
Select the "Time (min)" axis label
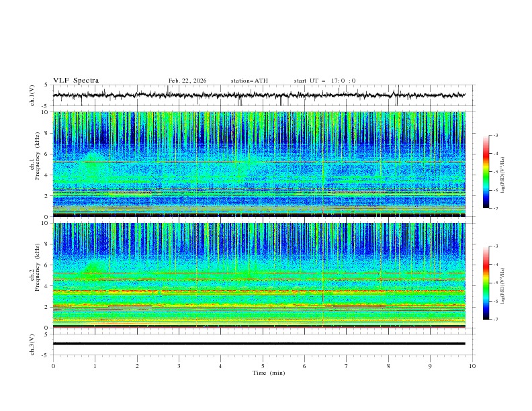click(269, 373)
